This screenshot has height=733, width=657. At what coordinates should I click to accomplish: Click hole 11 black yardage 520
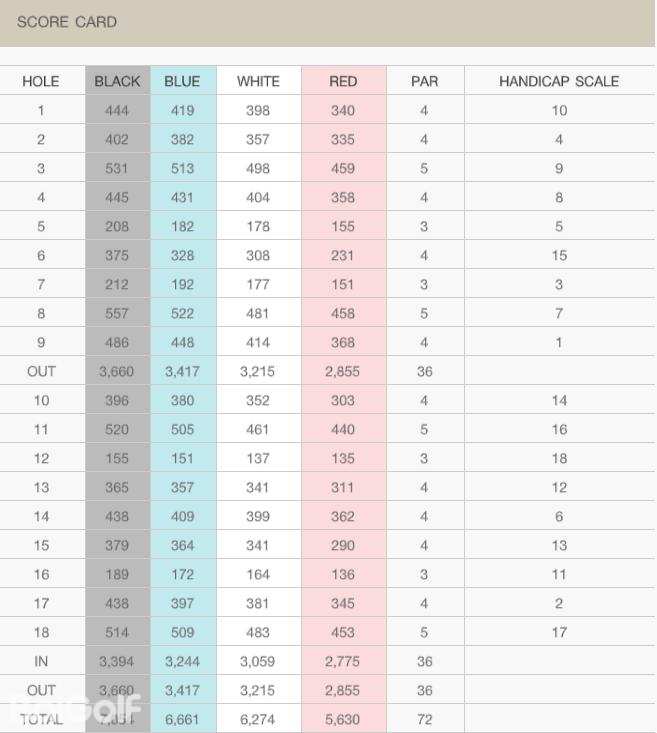117,430
